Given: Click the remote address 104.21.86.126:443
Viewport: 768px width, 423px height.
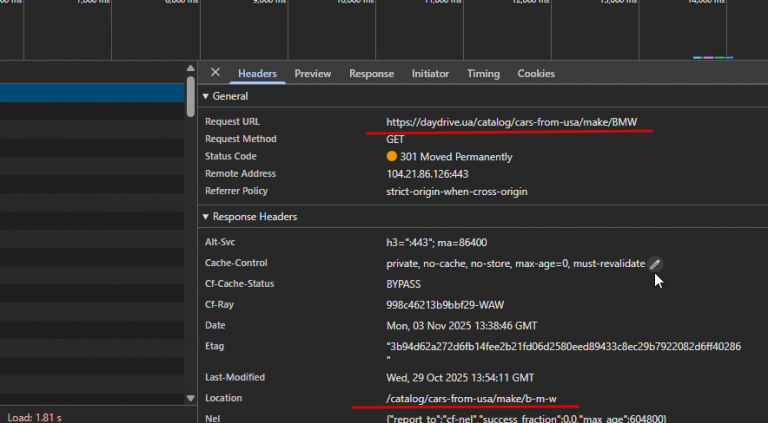Looking at the screenshot, I should click(x=427, y=174).
